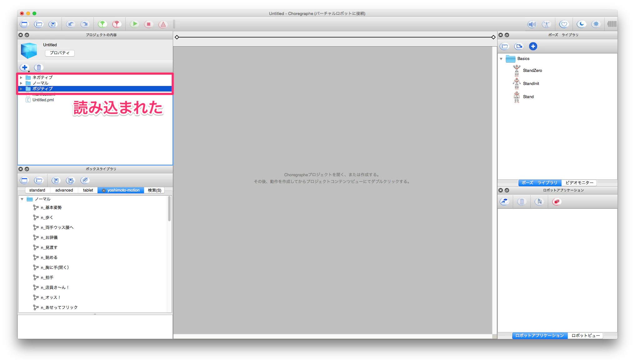Add new item to project content
The height and width of the screenshot is (364, 635).
coord(24,67)
